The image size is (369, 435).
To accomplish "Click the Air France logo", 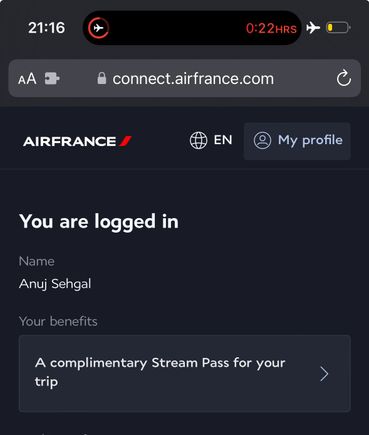I will [x=77, y=141].
